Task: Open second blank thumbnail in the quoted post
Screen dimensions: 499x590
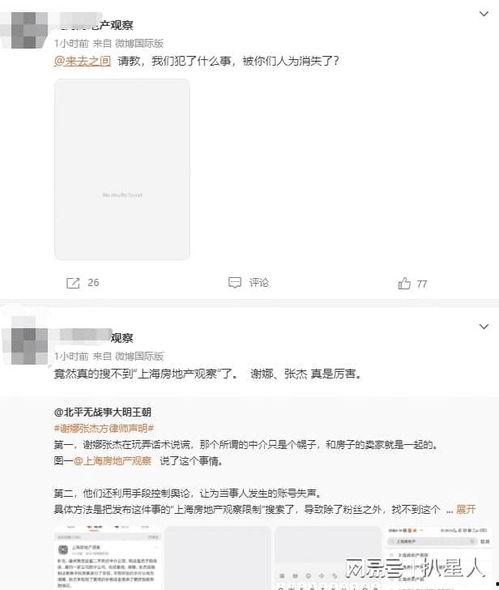Action: tap(218, 558)
